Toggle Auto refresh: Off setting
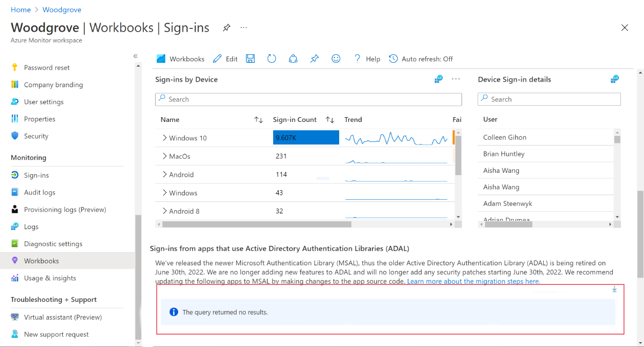The height and width of the screenshot is (347, 644). (x=421, y=59)
